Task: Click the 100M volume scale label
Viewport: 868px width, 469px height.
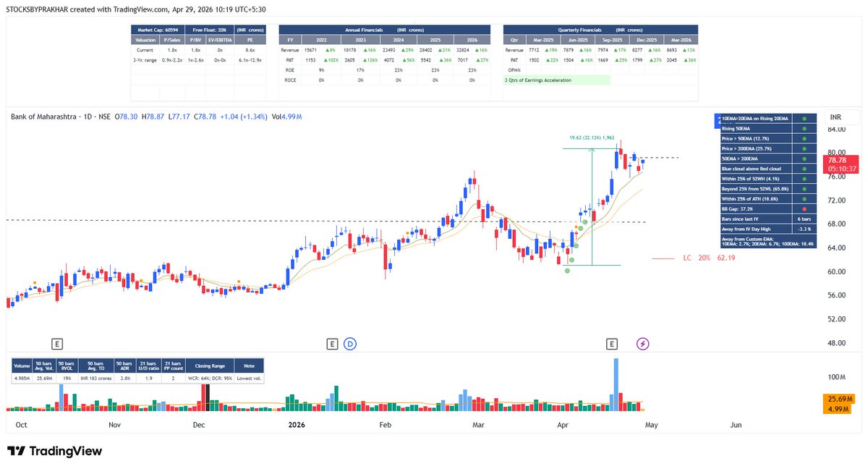Action: pyautogui.click(x=837, y=377)
